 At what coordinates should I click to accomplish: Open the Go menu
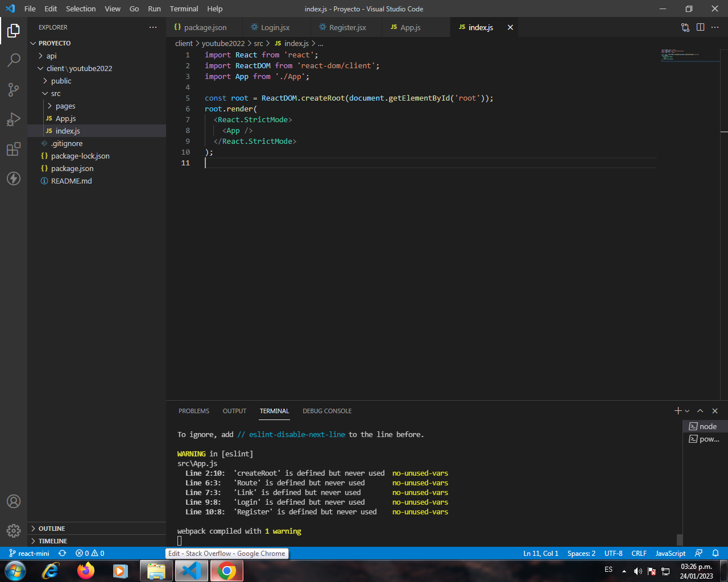point(134,9)
